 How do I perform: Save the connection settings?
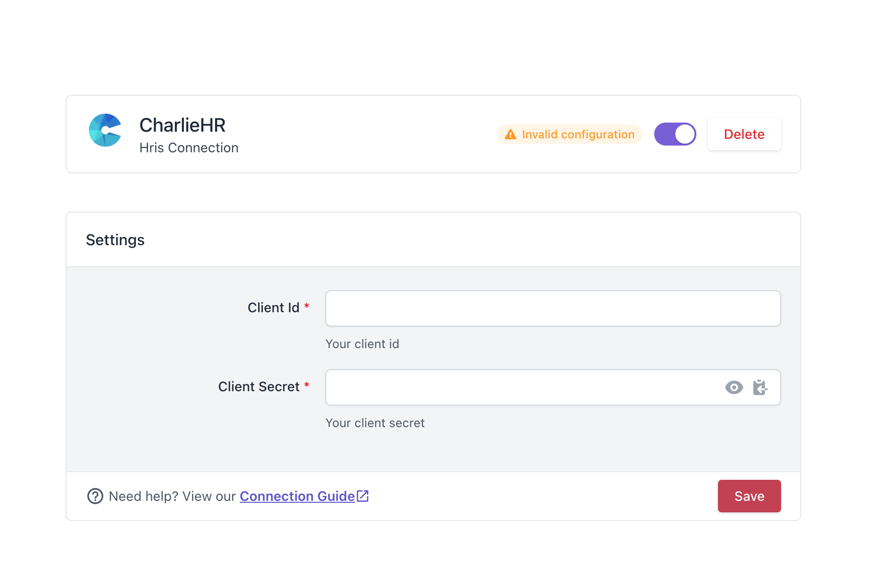point(749,496)
